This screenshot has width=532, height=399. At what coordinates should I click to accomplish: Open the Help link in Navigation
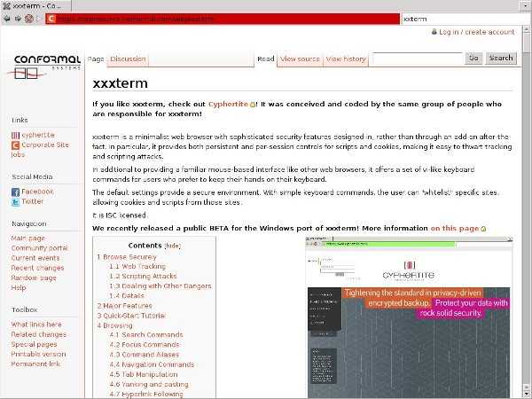(x=19, y=287)
